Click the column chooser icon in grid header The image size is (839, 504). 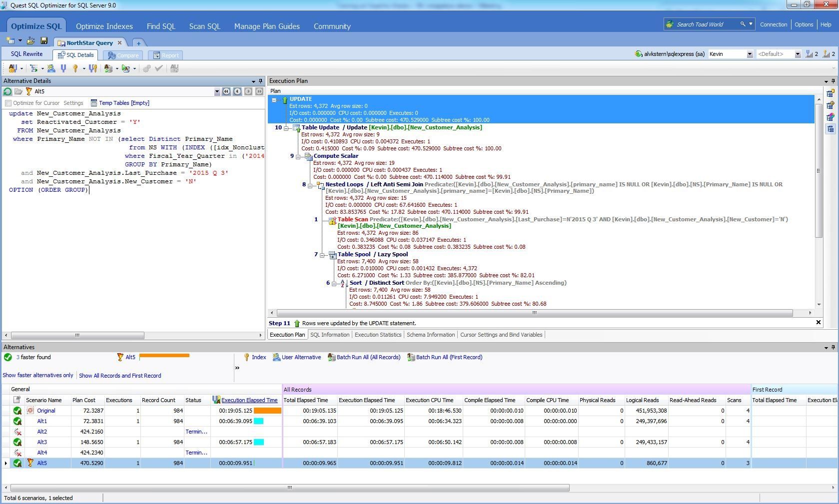[x=17, y=400]
